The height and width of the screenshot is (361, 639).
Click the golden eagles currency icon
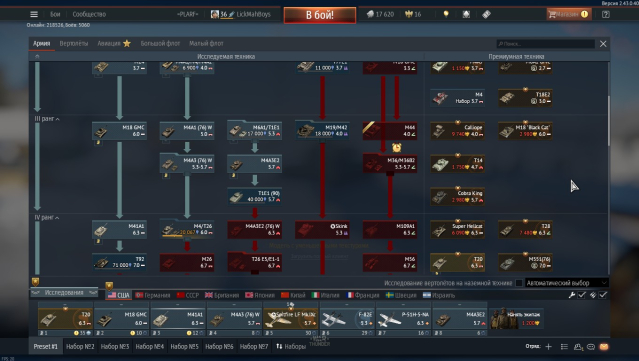coord(409,14)
